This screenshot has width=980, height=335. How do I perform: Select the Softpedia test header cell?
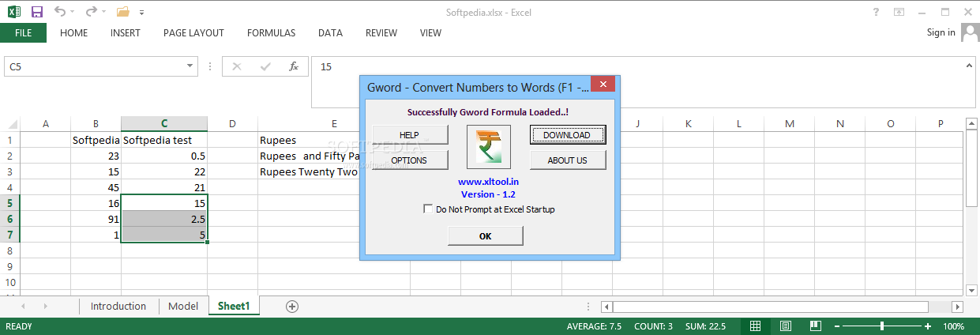(x=164, y=141)
